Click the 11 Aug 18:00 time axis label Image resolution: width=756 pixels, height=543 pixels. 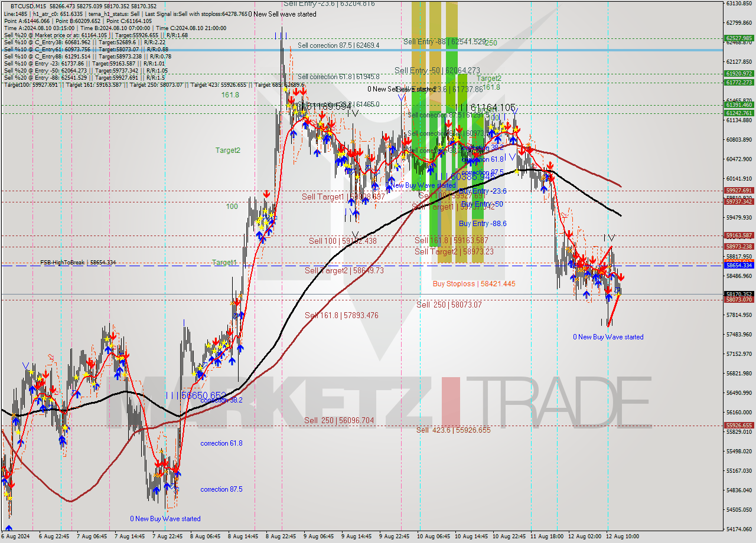(x=546, y=537)
